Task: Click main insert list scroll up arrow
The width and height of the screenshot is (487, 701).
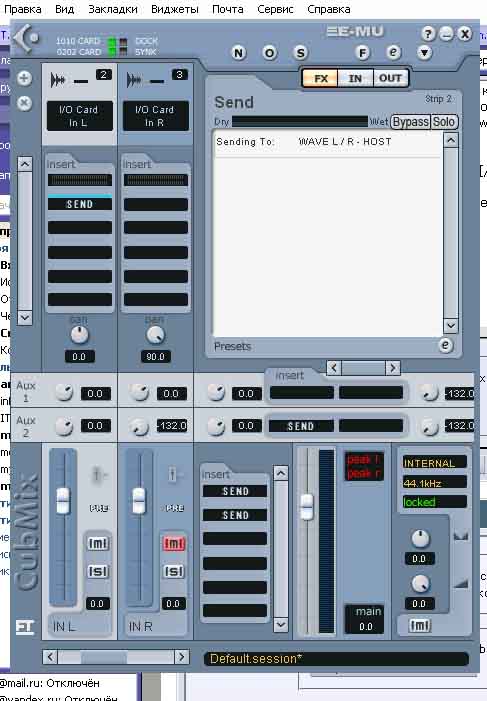Action: tap(280, 473)
